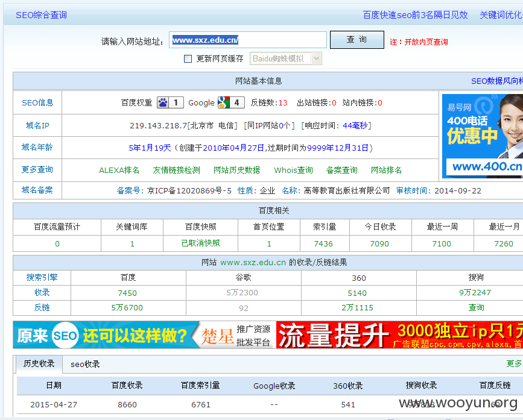
Task: Click the 今日收录 value 7090
Action: click(379, 244)
